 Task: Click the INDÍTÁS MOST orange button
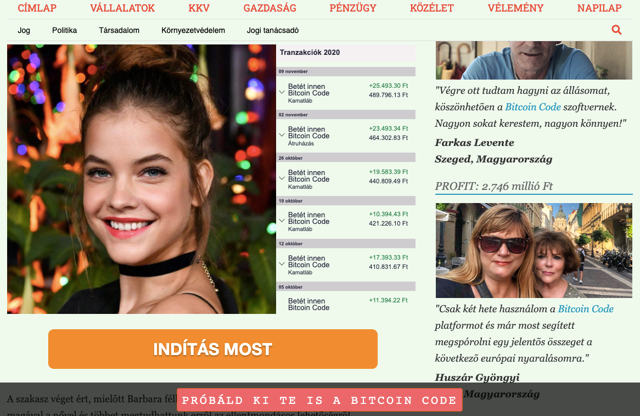[213, 349]
